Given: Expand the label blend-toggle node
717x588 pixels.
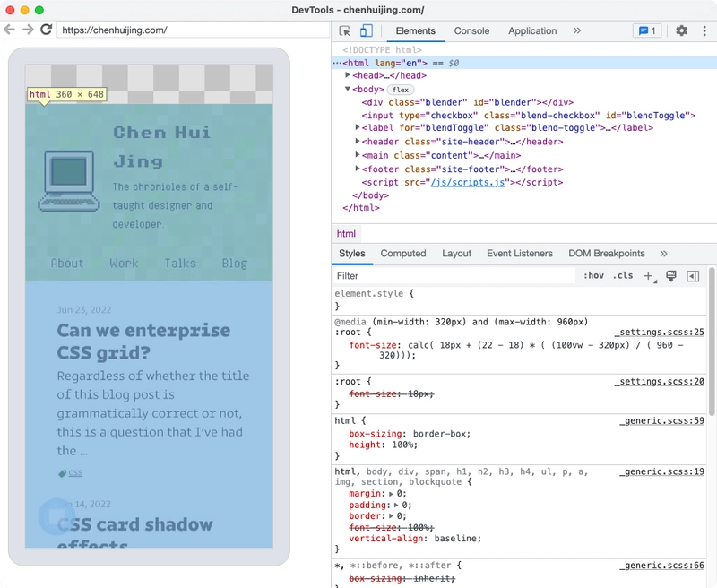Looking at the screenshot, I should coord(358,127).
